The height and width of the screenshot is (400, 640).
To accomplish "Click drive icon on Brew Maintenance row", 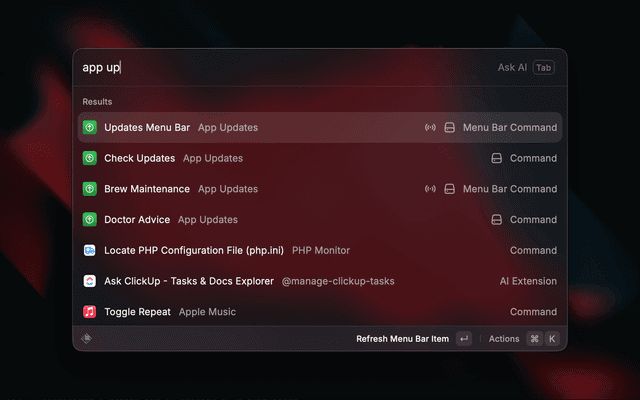I will [x=449, y=189].
